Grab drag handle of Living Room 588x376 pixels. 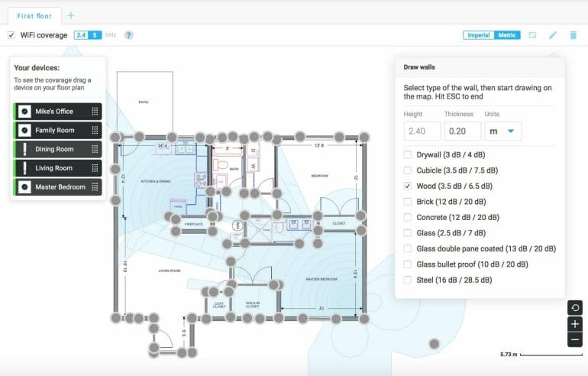95,168
